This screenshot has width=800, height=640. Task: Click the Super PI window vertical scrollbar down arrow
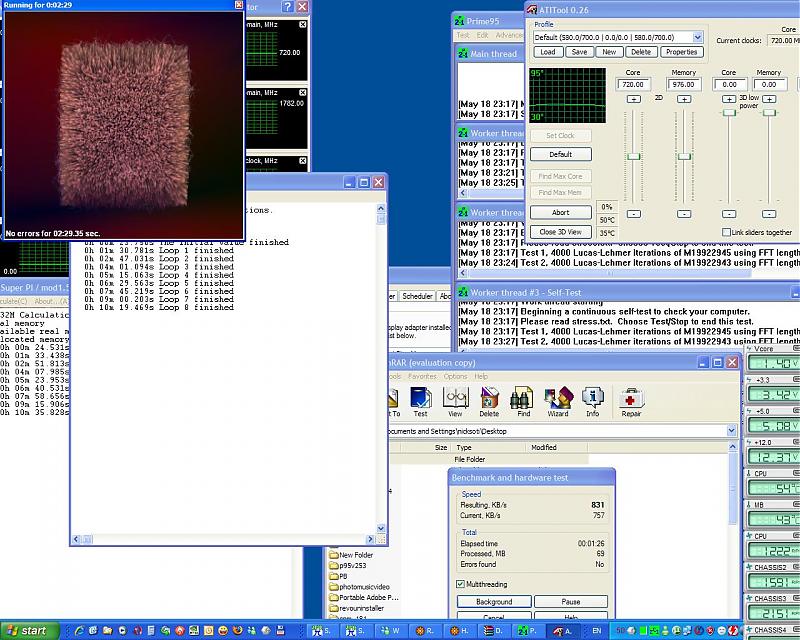(381, 528)
